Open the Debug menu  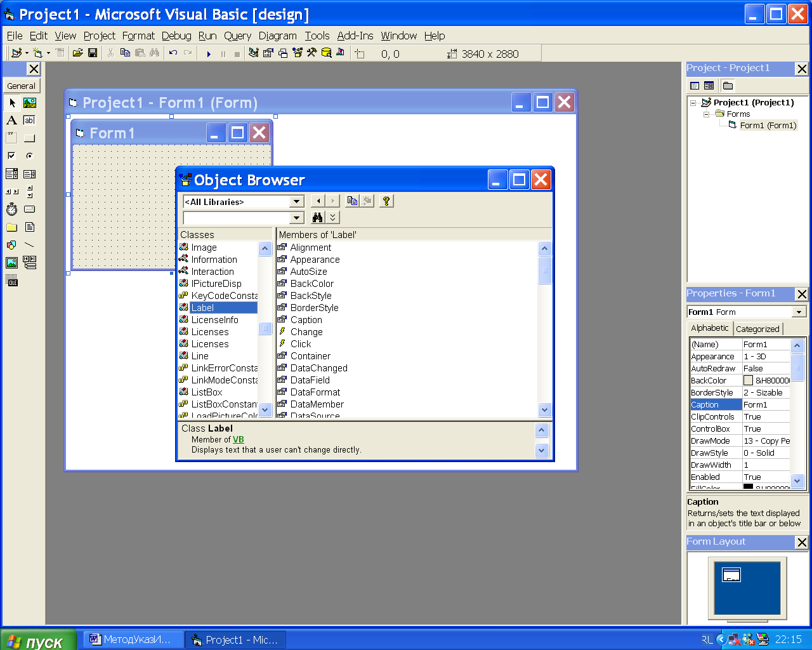(176, 36)
